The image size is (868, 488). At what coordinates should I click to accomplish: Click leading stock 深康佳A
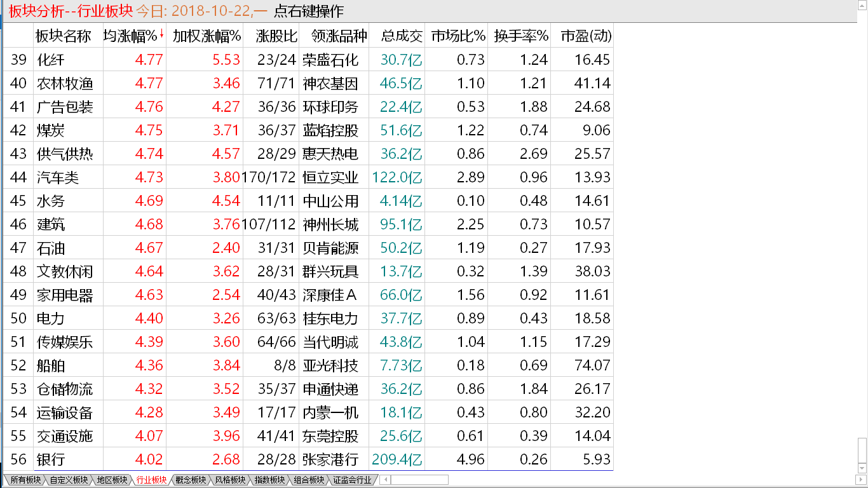[x=330, y=295]
